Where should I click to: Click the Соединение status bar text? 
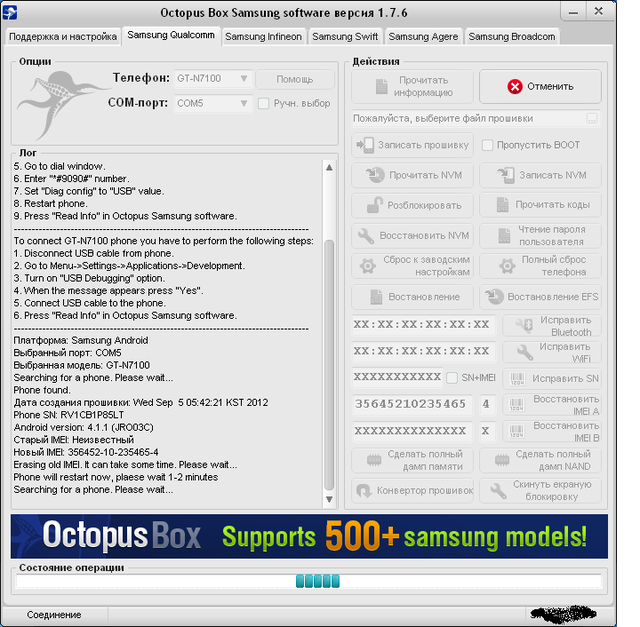coord(54,615)
